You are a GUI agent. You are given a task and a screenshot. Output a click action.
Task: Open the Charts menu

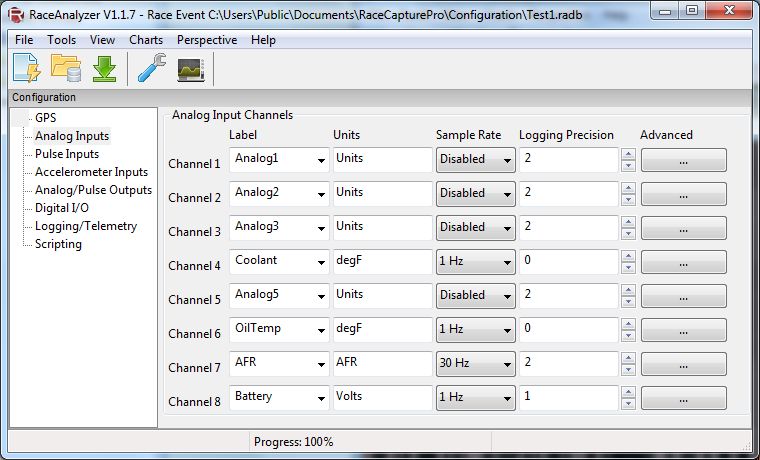146,40
